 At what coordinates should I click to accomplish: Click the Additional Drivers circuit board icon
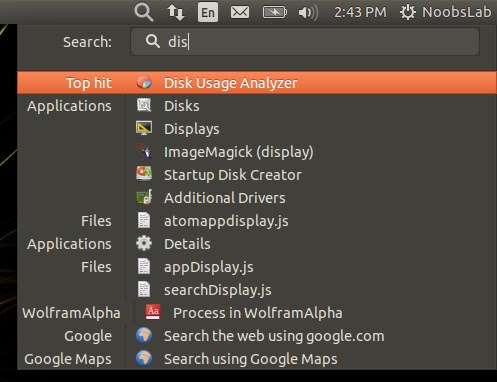(x=144, y=197)
